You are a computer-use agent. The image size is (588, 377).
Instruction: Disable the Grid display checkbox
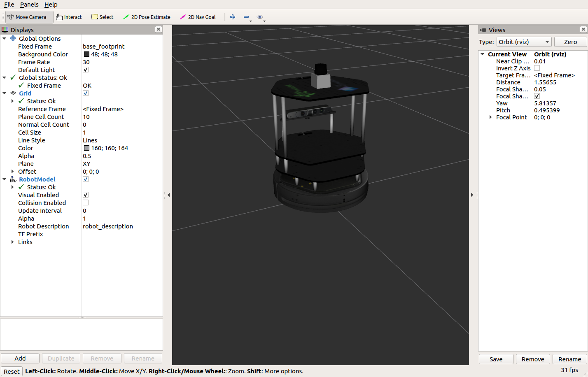point(86,93)
